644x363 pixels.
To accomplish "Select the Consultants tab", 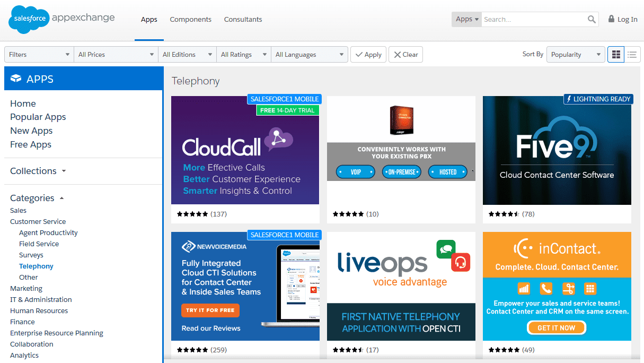I will click(243, 19).
